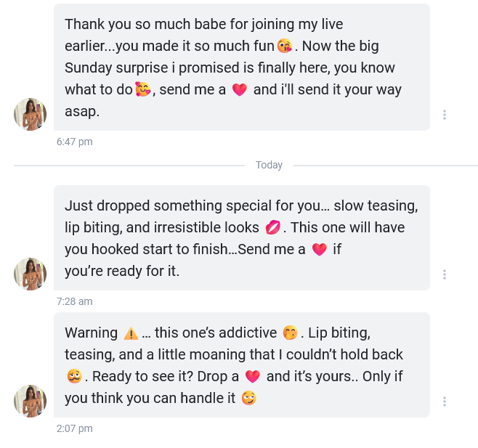The image size is (478, 448).
Task: Click the hand-over-mouth emoji after 'addictive'
Action: click(290, 333)
